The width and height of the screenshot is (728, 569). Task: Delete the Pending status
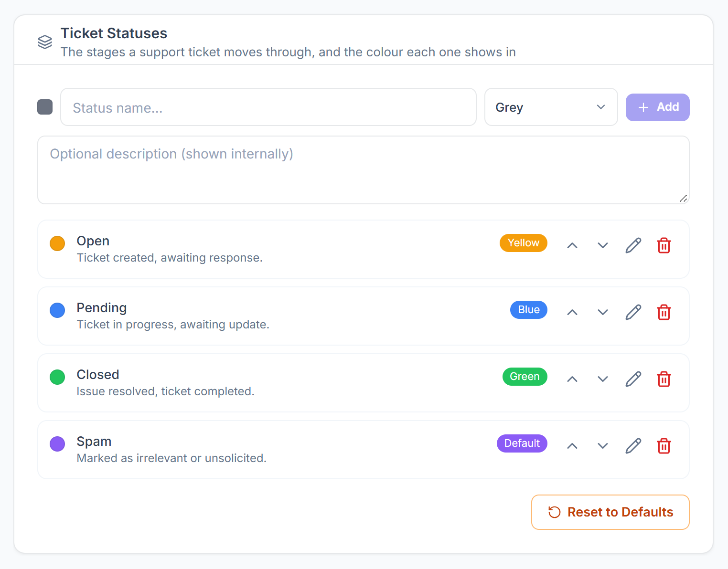(664, 312)
